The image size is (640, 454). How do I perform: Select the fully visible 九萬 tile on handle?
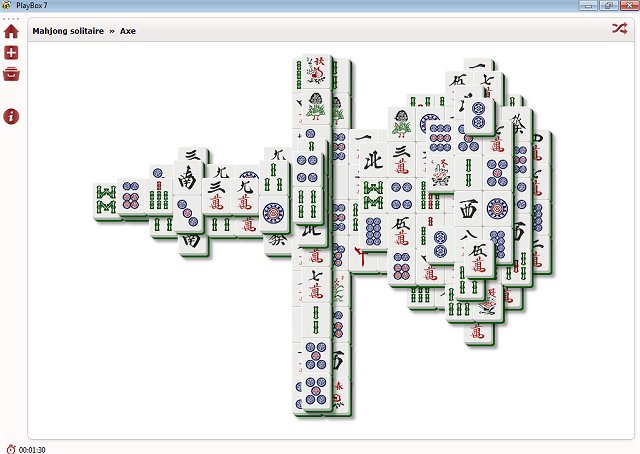245,196
